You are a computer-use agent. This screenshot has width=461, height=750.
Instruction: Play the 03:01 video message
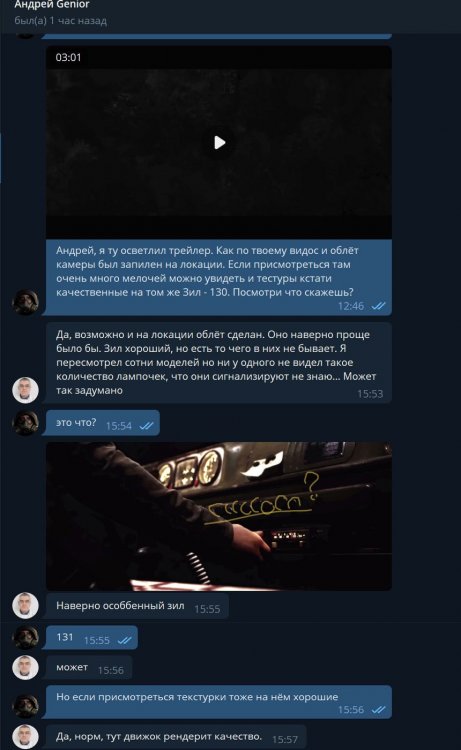220,143
